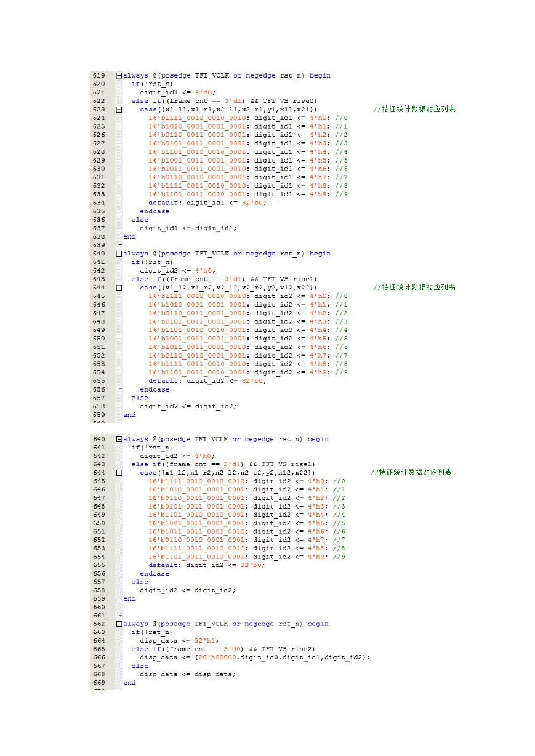Click line number 634 in the gutter
535x756 pixels.
[98, 203]
